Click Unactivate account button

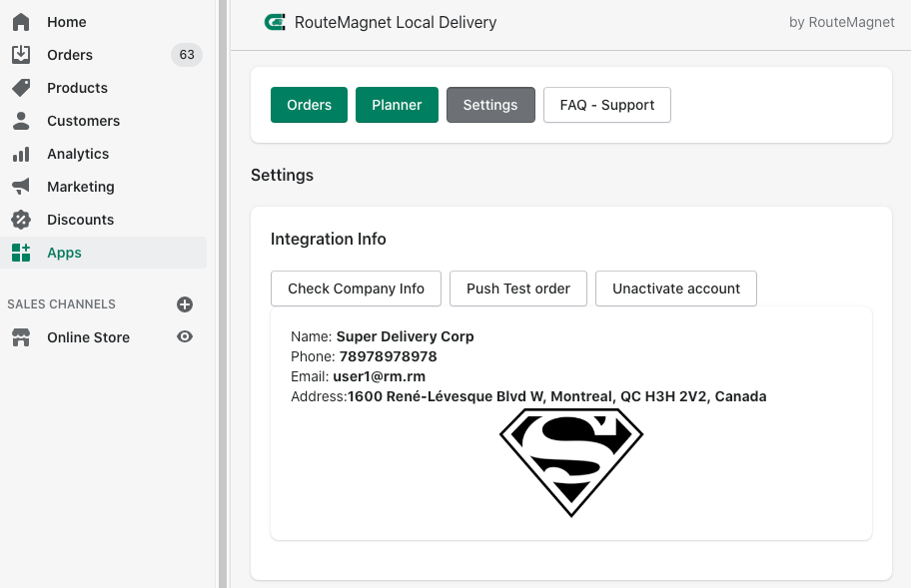coord(676,289)
